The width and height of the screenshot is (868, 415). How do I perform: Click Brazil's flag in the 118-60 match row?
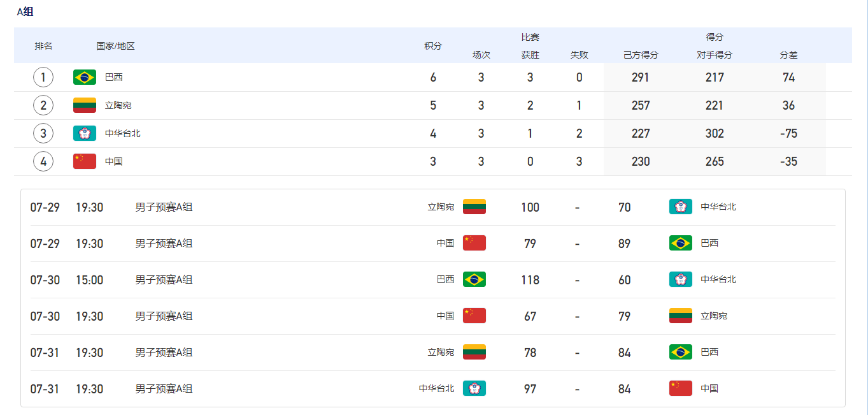(474, 280)
